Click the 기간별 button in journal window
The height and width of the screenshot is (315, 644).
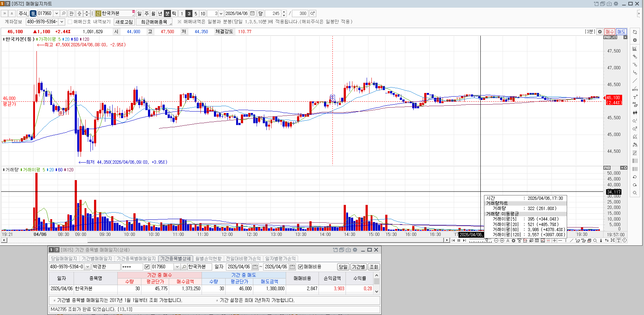point(358,267)
